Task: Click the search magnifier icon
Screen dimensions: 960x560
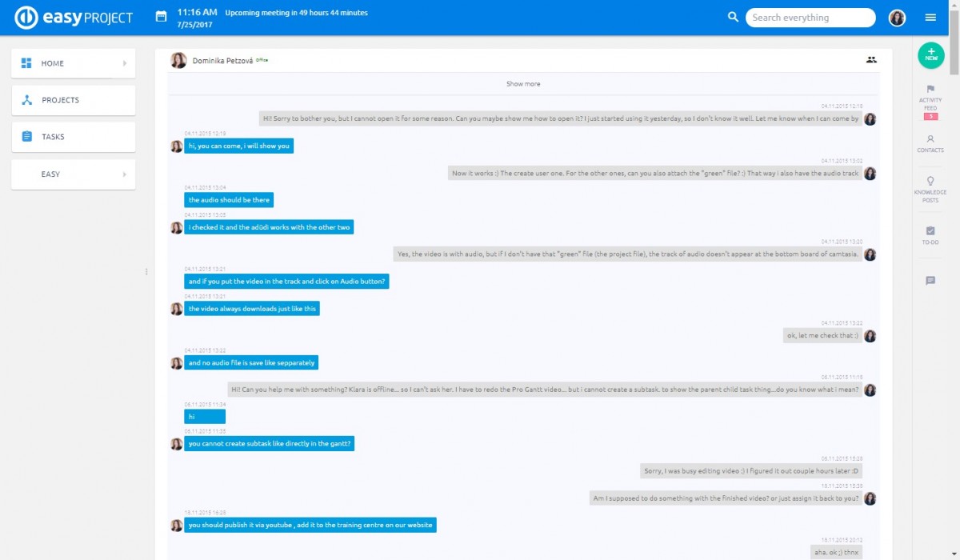Action: click(733, 17)
